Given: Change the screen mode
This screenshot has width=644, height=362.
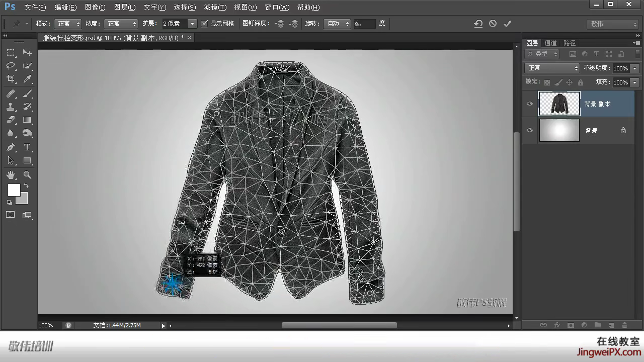Looking at the screenshot, I should tap(27, 215).
